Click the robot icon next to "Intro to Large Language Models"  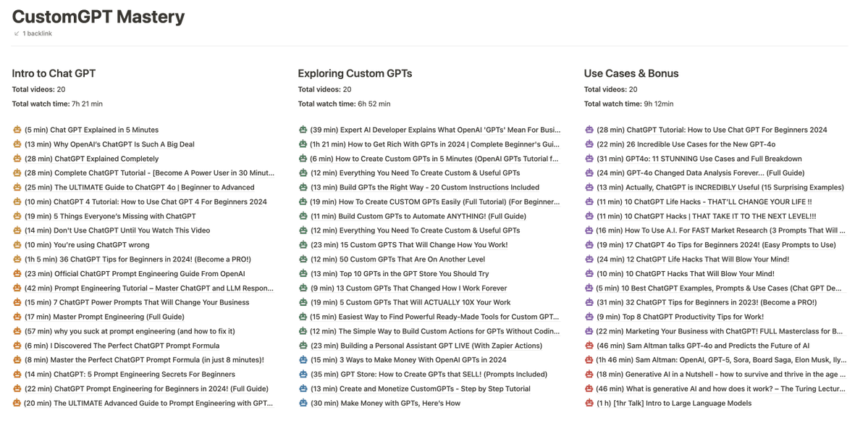[588, 403]
